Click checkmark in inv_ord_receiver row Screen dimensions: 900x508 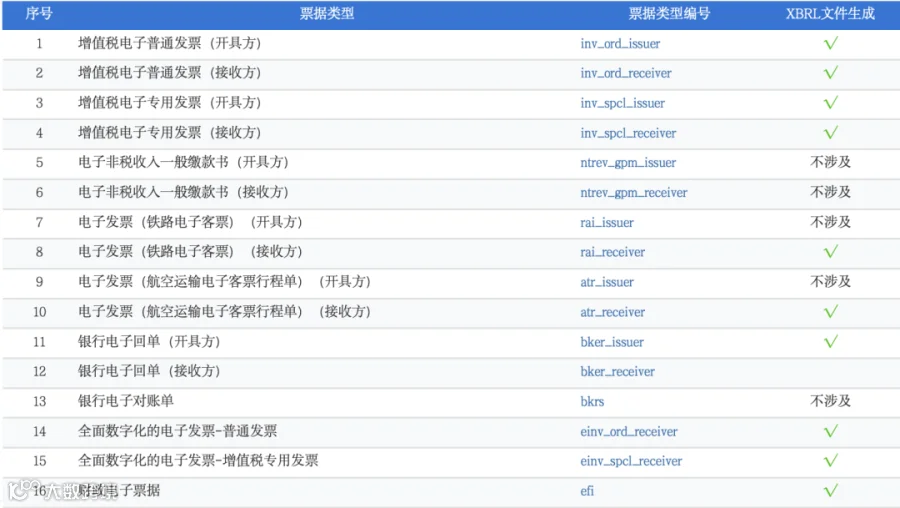(831, 73)
